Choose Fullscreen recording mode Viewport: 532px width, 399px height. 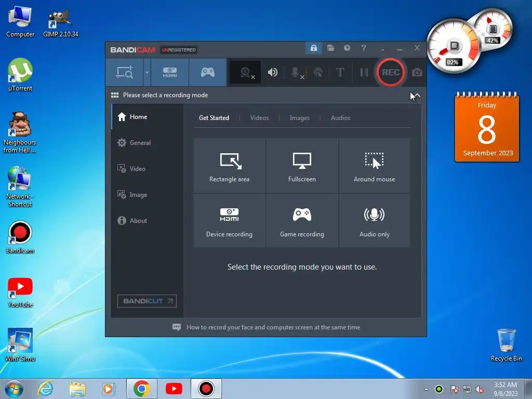(302, 166)
